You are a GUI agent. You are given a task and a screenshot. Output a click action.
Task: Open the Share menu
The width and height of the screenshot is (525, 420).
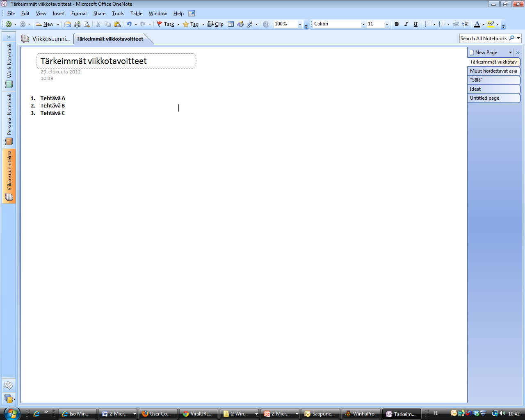(99, 14)
